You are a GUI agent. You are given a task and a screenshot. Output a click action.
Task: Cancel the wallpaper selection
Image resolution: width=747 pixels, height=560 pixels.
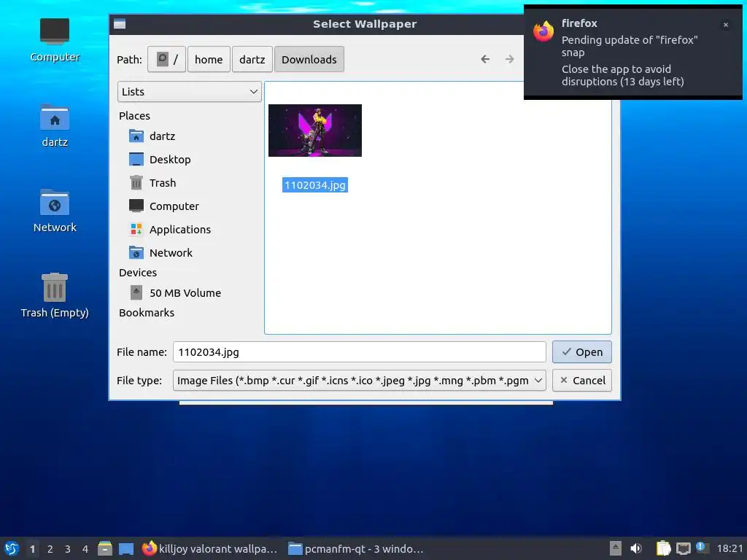click(x=581, y=381)
